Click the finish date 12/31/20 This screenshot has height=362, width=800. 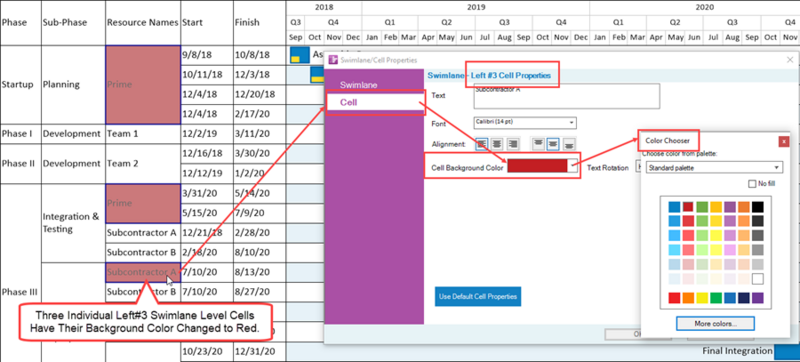[259, 351]
